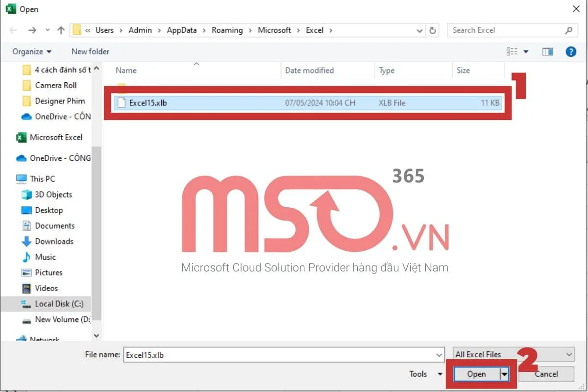Click the Refresh icon beside address bar
Screen dimensions: 588x392
[433, 30]
